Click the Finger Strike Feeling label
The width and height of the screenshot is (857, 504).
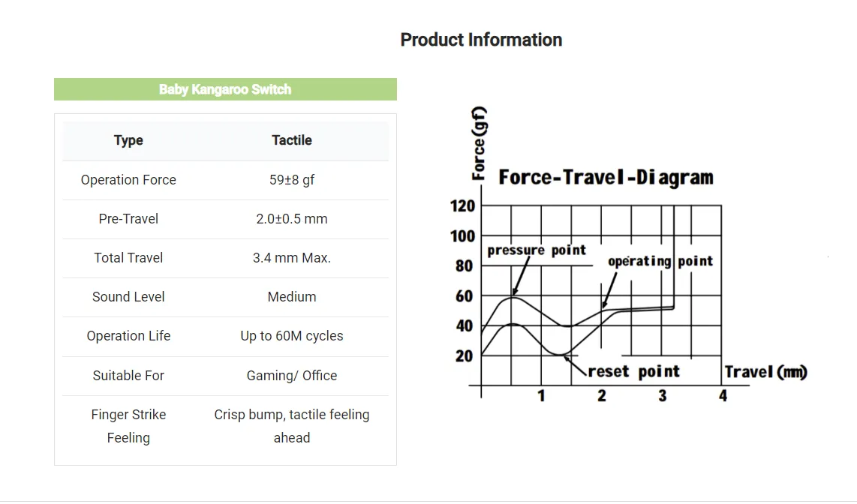(x=128, y=426)
